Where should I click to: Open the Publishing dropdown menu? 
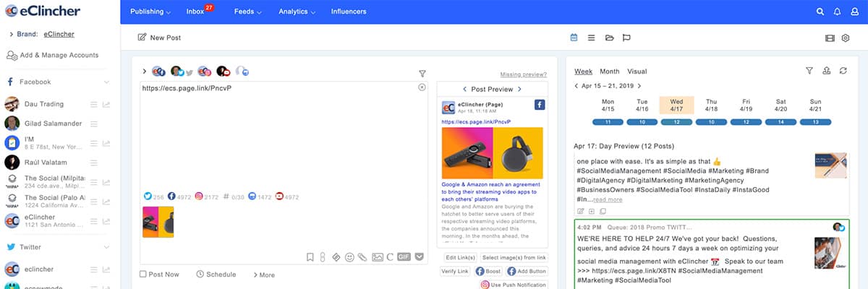click(150, 12)
